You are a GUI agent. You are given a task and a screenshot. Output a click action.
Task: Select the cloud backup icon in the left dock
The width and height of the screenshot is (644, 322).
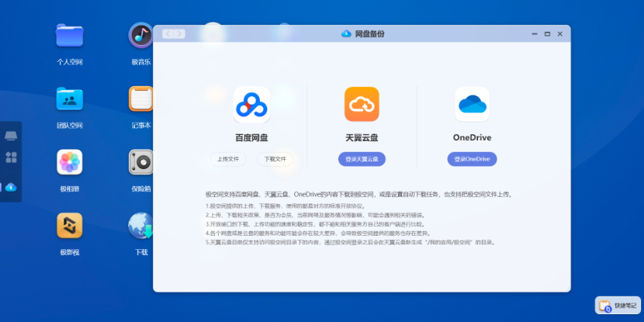point(11,187)
